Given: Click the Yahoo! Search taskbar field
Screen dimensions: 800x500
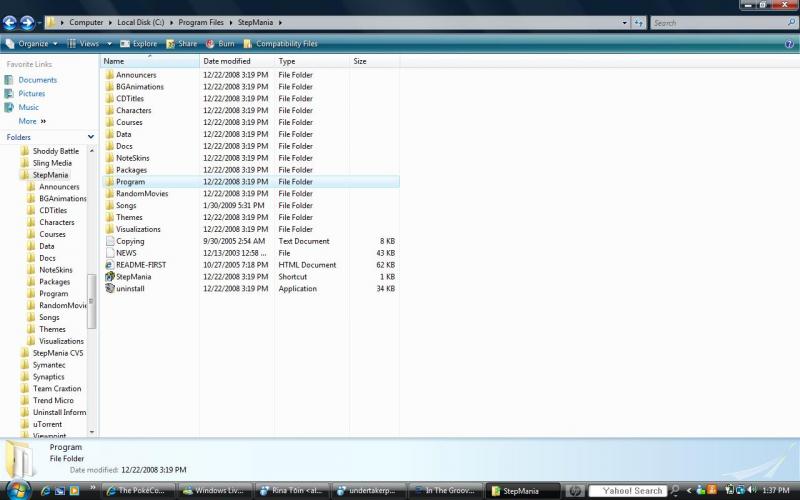Looking at the screenshot, I should coord(628,491).
